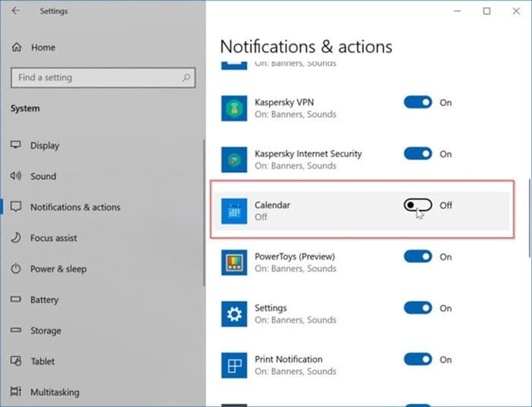This screenshot has height=407, width=532.
Task: Minimize the Settings window
Action: tap(457, 11)
